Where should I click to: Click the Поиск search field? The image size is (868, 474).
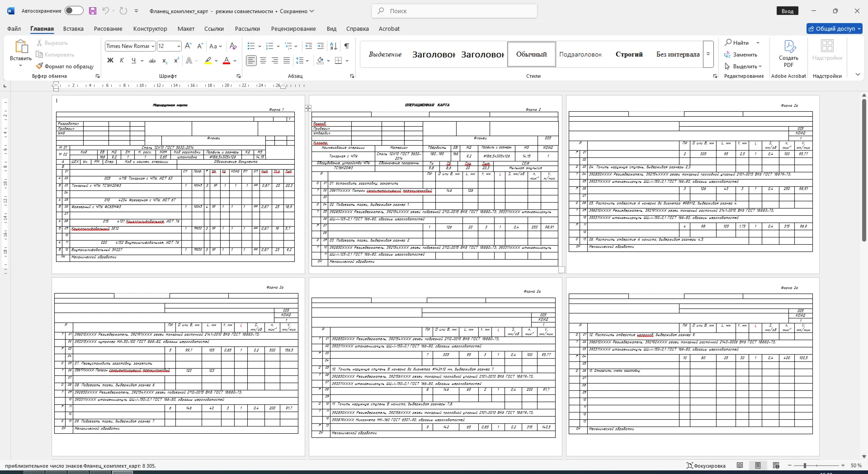(454, 11)
